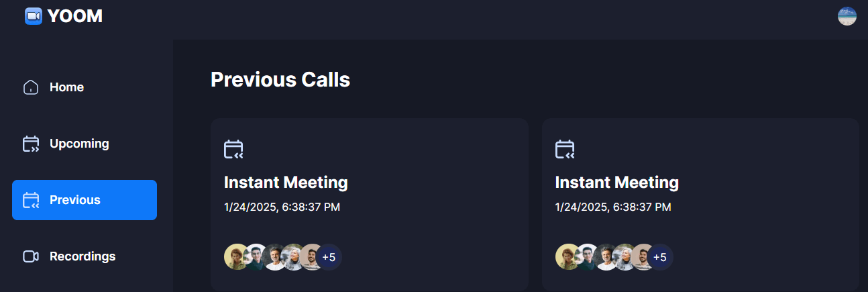868x292 pixels.
Task: Click the second meeting card's calendar icon
Action: (565, 149)
